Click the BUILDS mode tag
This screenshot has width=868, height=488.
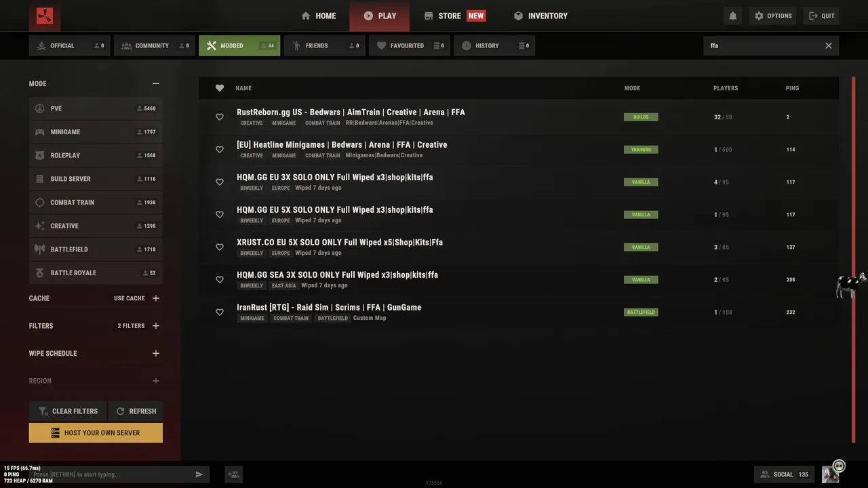click(x=641, y=117)
